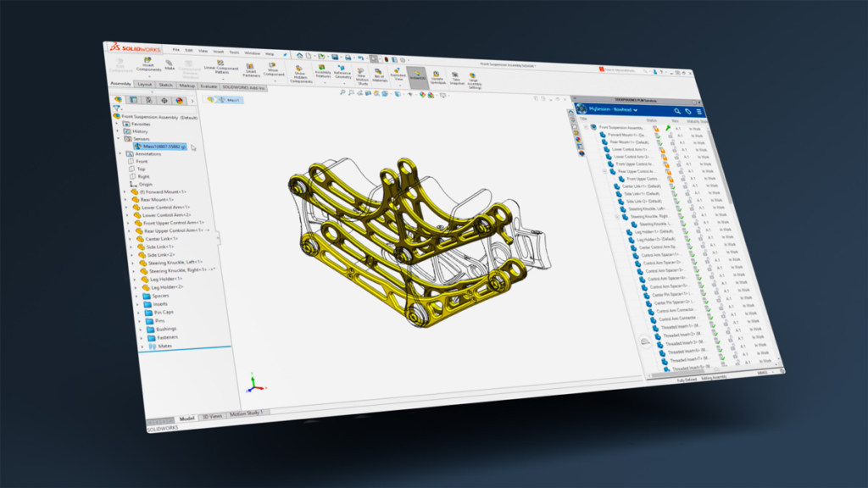Switch to the Evaluate tab

(x=207, y=86)
